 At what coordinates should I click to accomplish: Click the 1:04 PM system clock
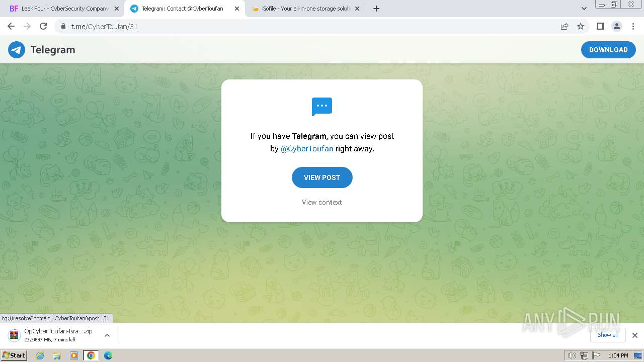coord(618,355)
